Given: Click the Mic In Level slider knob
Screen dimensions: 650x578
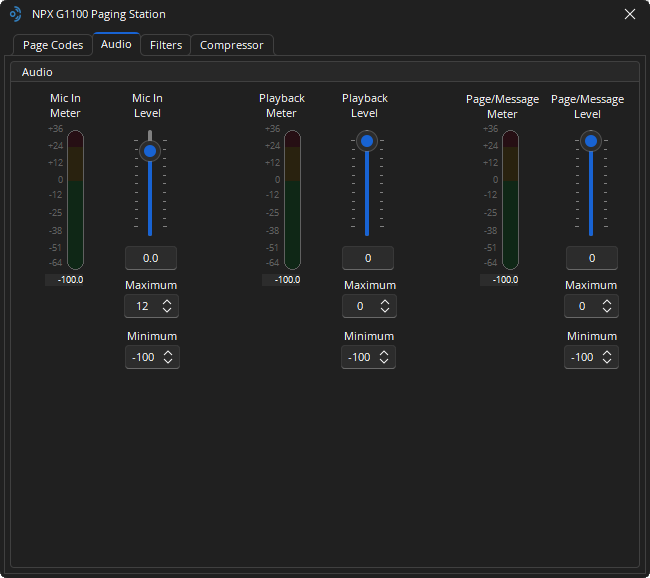Looking at the screenshot, I should tap(150, 151).
